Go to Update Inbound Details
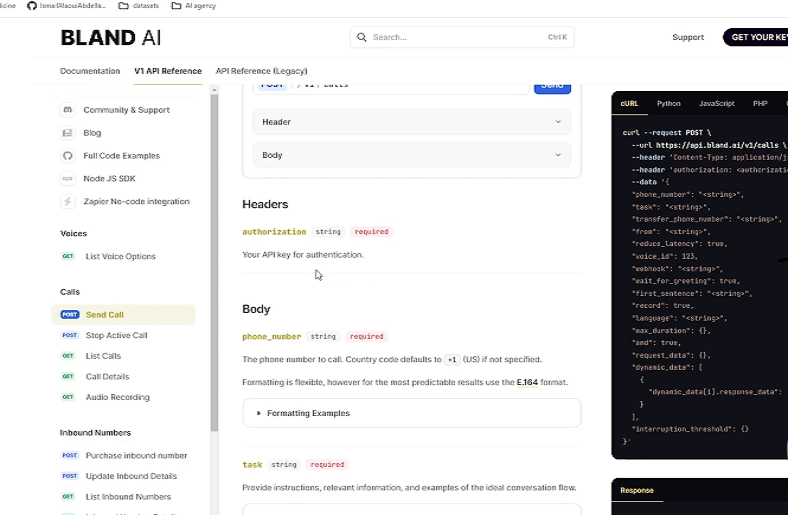788x515 pixels. point(131,476)
